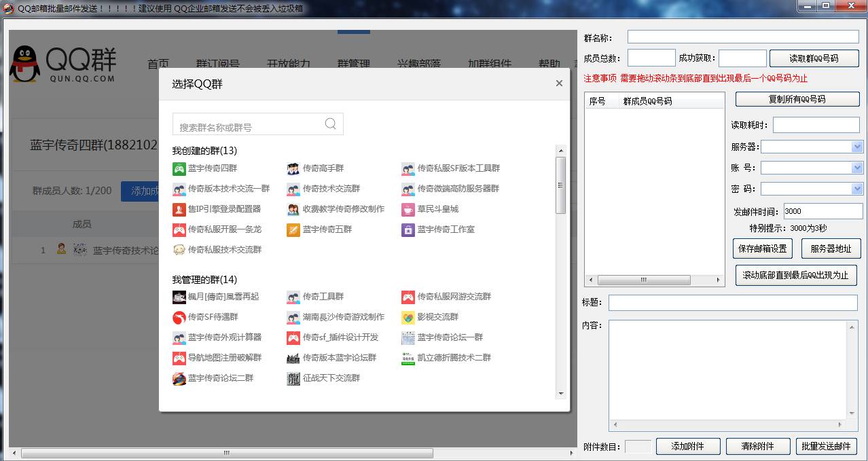Click the down arrow of the group list scrollbar
The height and width of the screenshot is (461, 868).
[x=560, y=393]
